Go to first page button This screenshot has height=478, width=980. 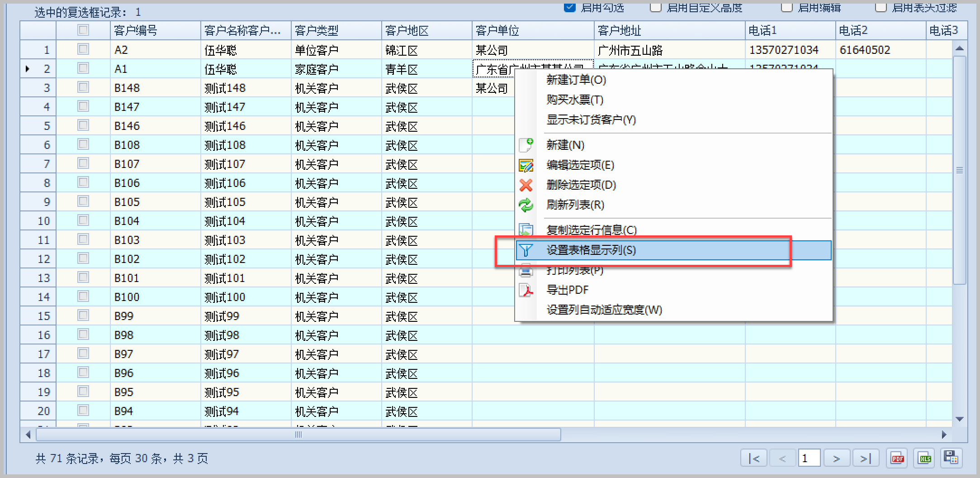[754, 459]
